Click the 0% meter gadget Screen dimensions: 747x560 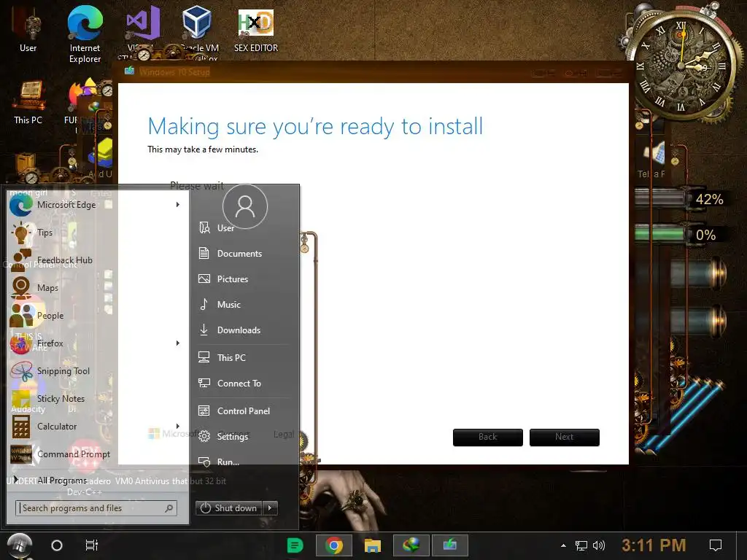[681, 235]
